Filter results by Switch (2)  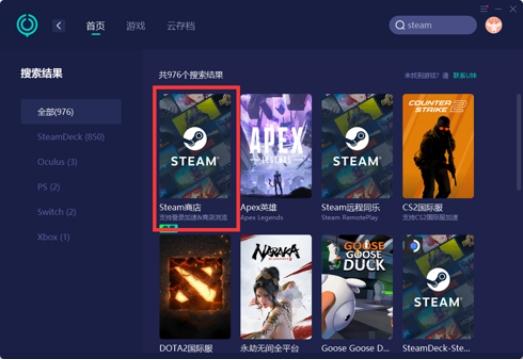57,212
